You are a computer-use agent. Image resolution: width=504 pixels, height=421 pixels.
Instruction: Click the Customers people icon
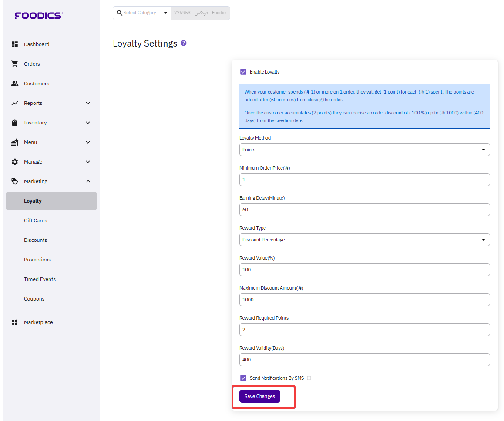click(x=15, y=84)
